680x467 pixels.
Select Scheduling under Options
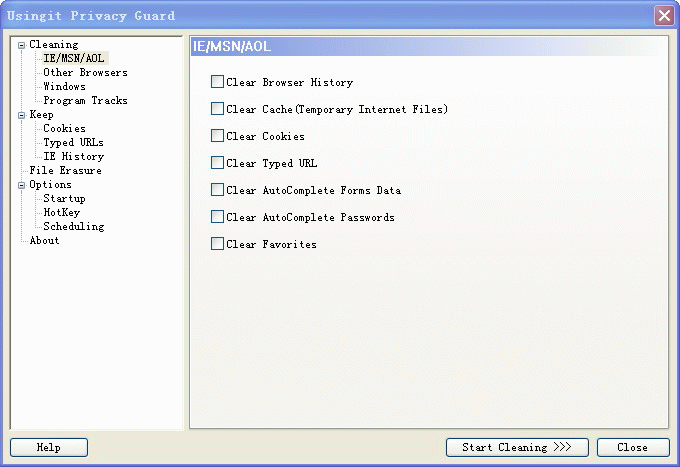click(x=73, y=227)
